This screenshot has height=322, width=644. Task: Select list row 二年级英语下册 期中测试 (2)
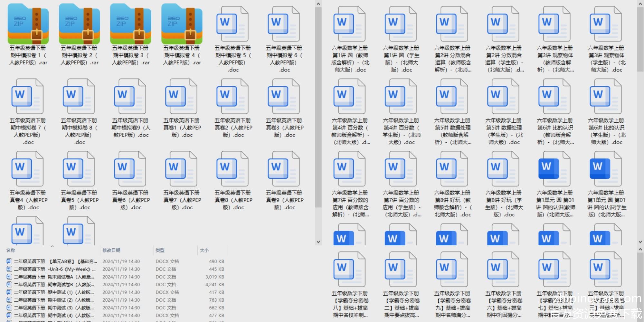tap(115, 300)
